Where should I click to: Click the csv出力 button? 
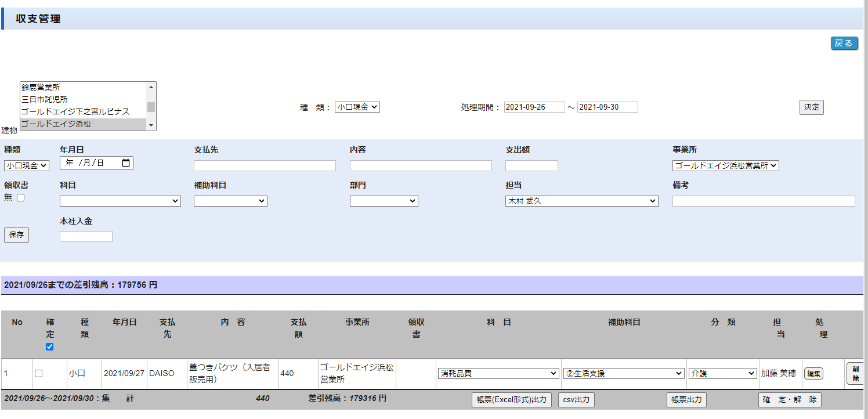click(x=576, y=400)
